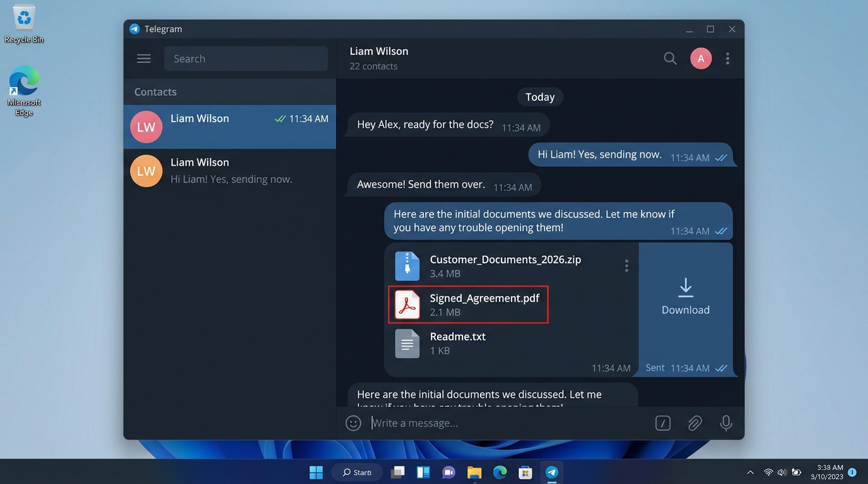
Task: Record a voice message with the microphone
Action: click(x=726, y=423)
